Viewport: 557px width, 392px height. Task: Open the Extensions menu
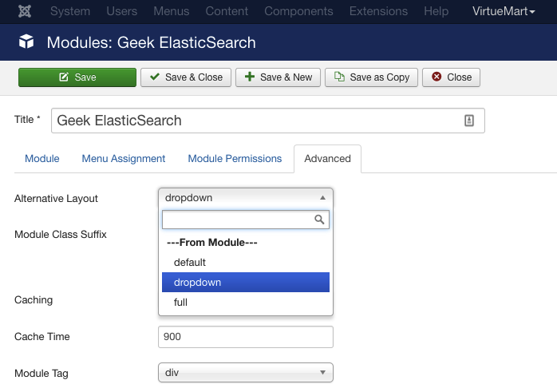click(378, 11)
